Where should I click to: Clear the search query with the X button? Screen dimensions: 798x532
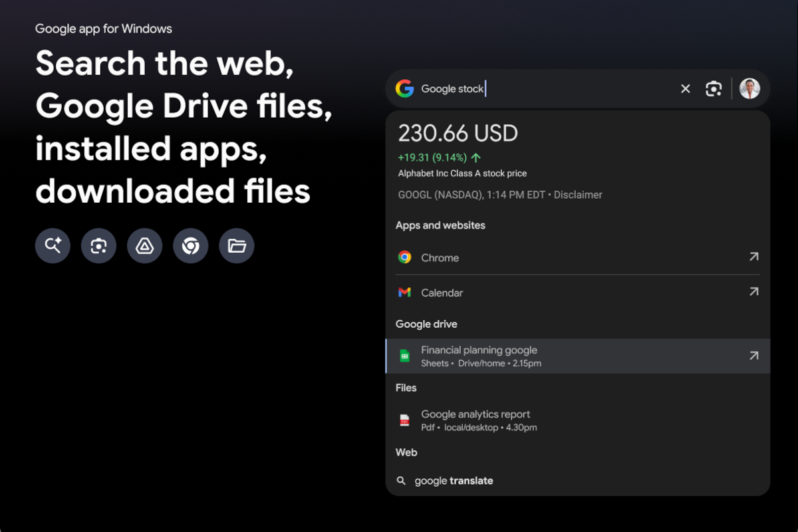tap(685, 88)
